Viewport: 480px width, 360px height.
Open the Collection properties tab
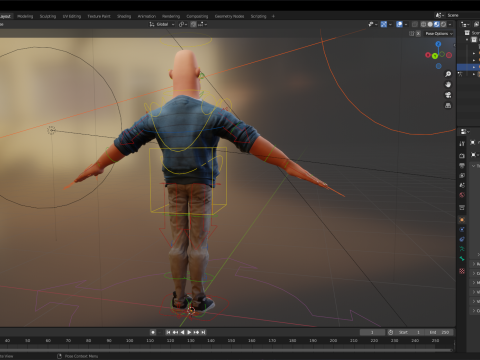462,208
